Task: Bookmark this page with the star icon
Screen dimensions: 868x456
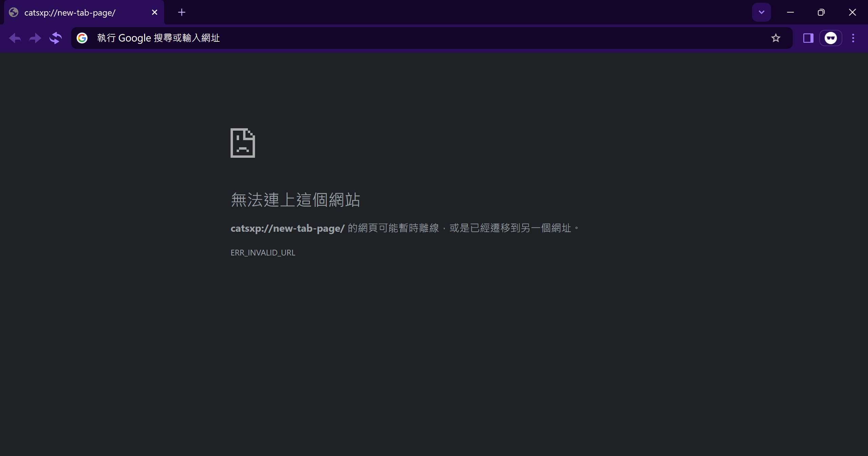Action: 776,38
